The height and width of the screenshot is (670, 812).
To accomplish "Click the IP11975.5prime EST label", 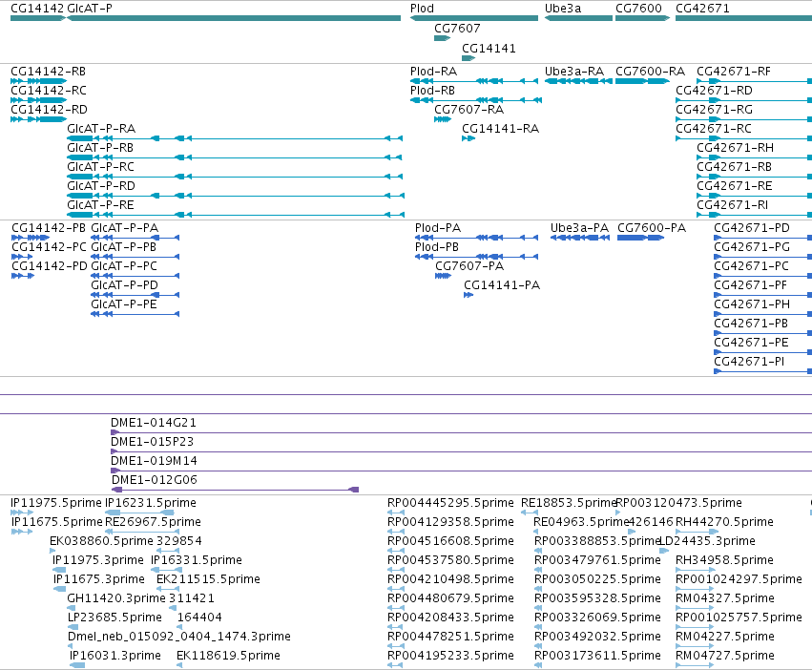I will (56, 503).
